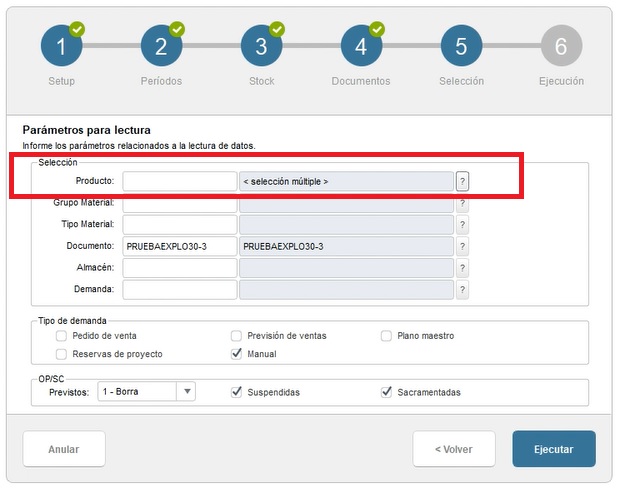Click the Documento description PRUEBAEXPLO30-3 field
The height and width of the screenshot is (489, 620).
tap(346, 246)
